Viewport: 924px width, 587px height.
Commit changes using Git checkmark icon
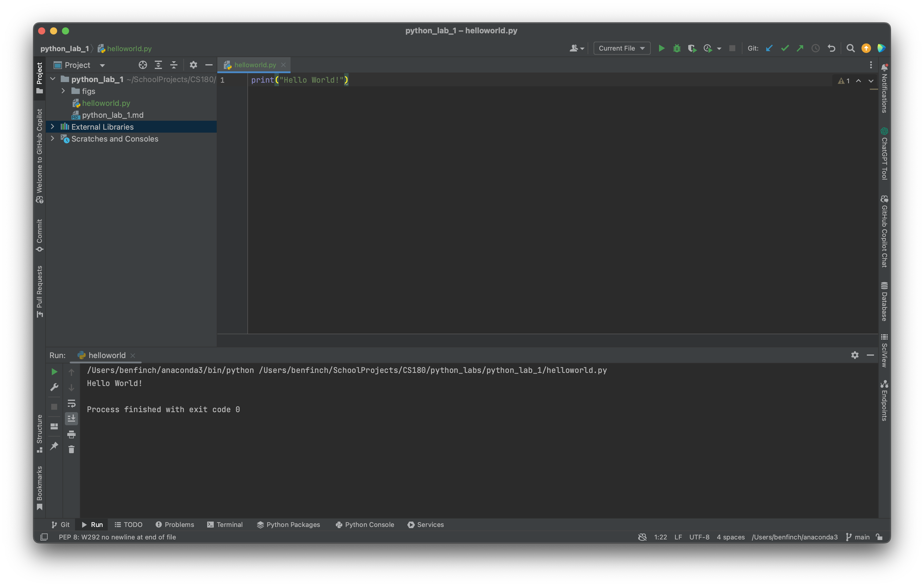click(x=785, y=48)
